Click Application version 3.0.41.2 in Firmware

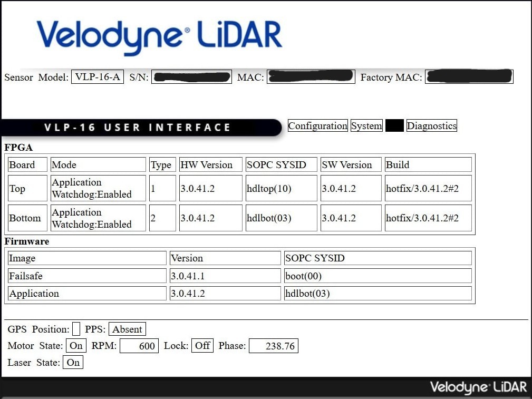click(225, 293)
